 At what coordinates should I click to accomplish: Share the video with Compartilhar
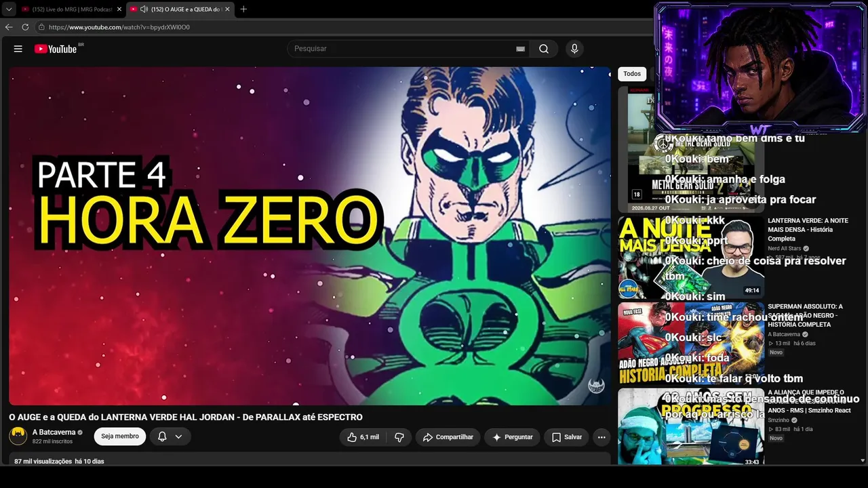[448, 437]
